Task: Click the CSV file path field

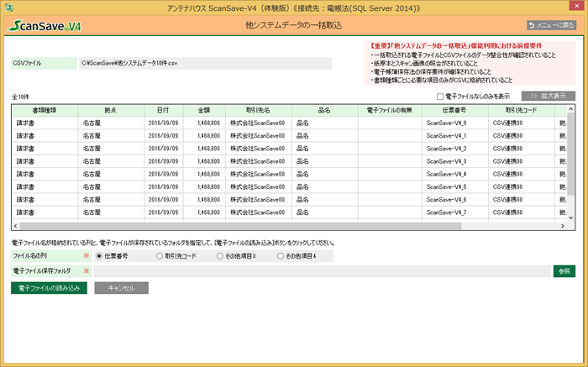Action: [206, 63]
